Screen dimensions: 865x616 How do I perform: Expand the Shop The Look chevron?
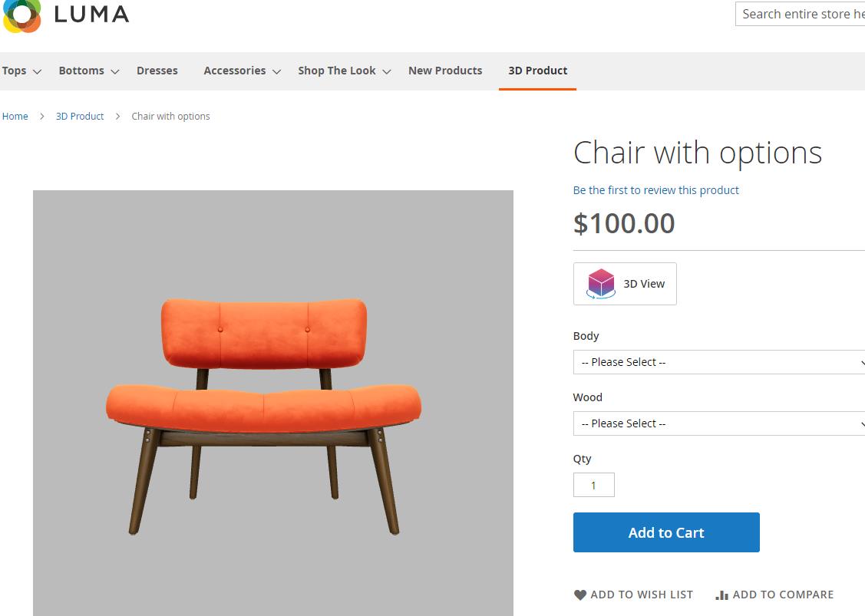pyautogui.click(x=387, y=71)
